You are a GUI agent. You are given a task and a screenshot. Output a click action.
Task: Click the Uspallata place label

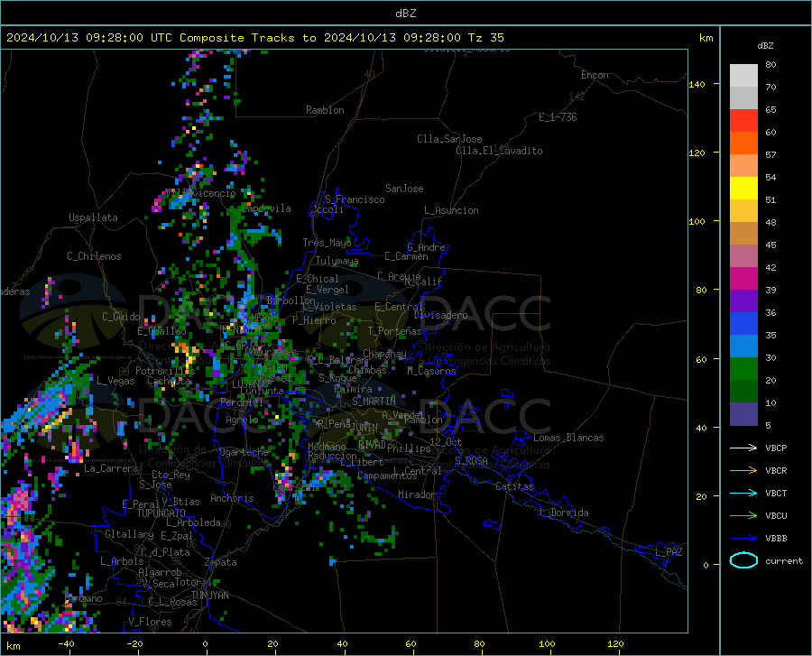[x=93, y=217]
